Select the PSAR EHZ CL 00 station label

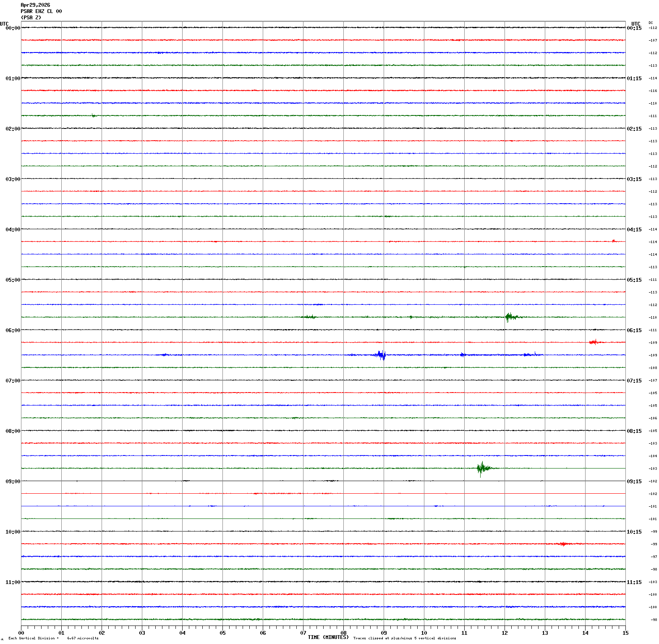tap(41, 11)
